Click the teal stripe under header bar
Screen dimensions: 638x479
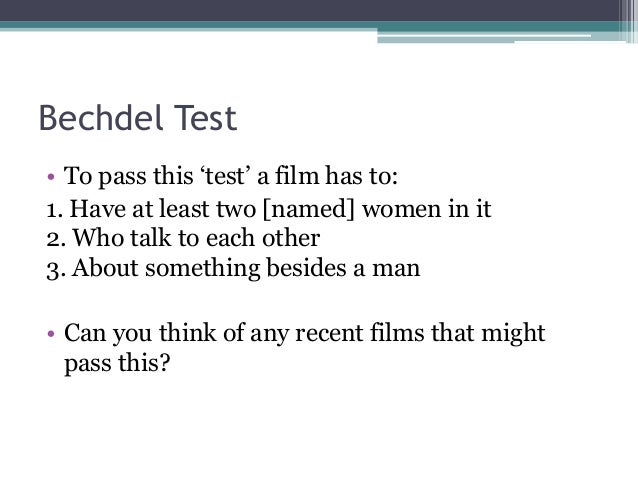click(x=309, y=25)
